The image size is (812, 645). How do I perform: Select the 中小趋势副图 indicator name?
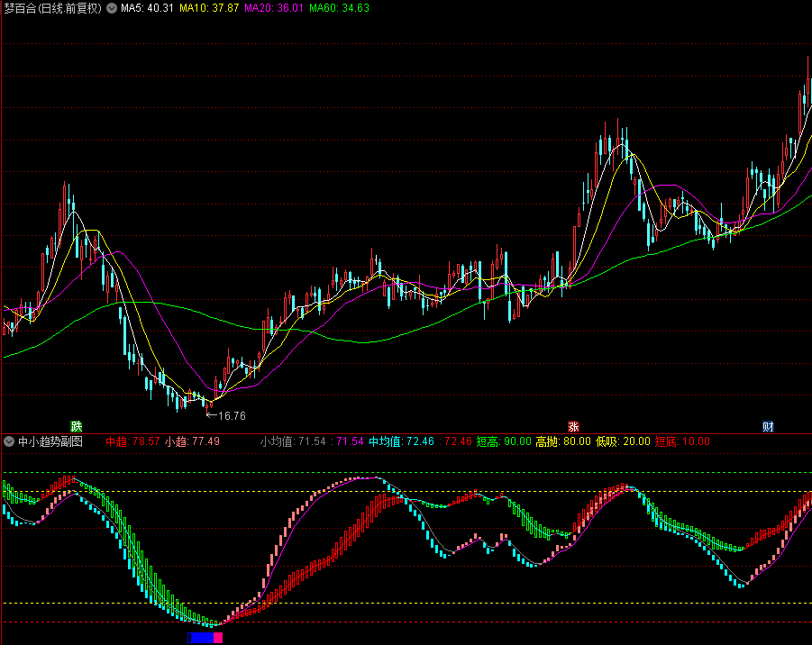coord(50,441)
